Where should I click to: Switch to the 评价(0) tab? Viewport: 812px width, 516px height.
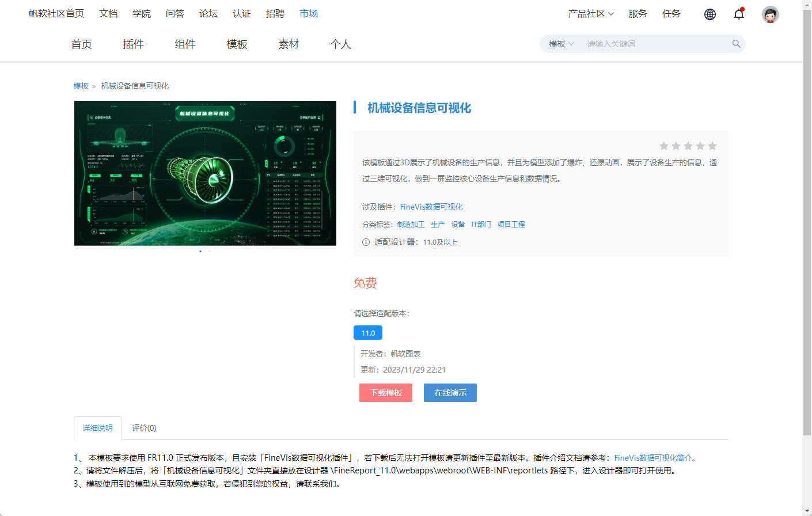144,428
